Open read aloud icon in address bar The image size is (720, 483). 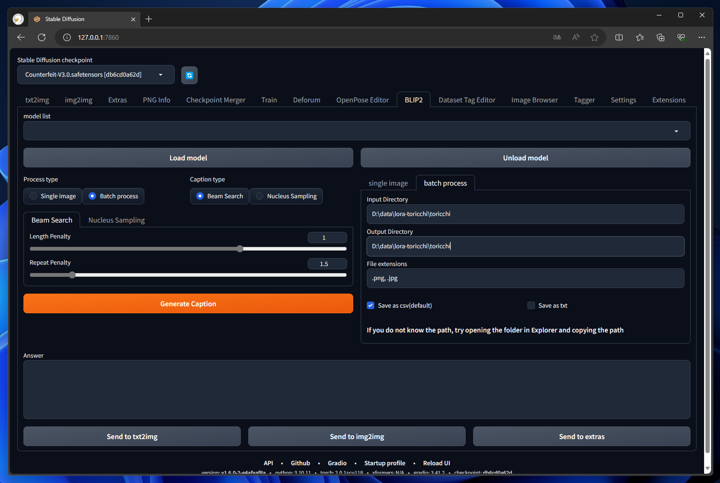pos(576,37)
